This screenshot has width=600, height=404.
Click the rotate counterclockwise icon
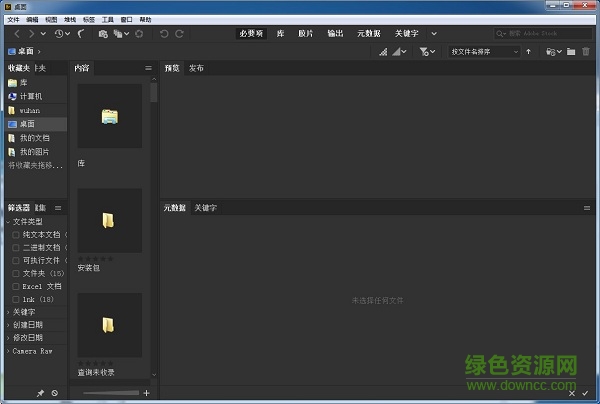pyautogui.click(x=162, y=34)
